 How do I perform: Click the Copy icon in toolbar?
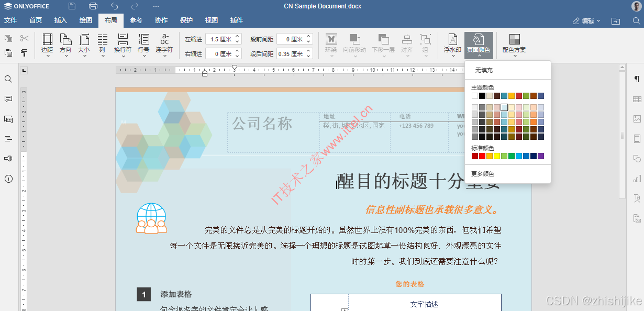click(8, 38)
